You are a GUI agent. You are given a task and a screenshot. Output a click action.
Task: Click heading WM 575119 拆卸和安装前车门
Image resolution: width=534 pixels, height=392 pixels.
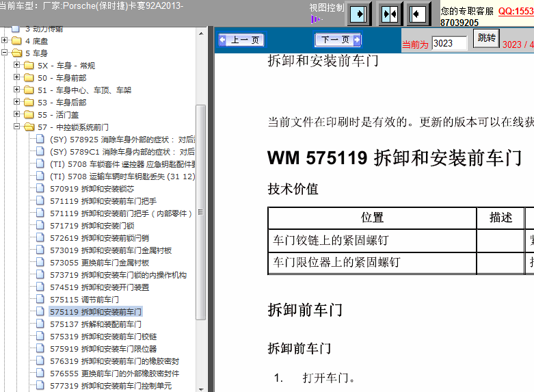(395, 158)
